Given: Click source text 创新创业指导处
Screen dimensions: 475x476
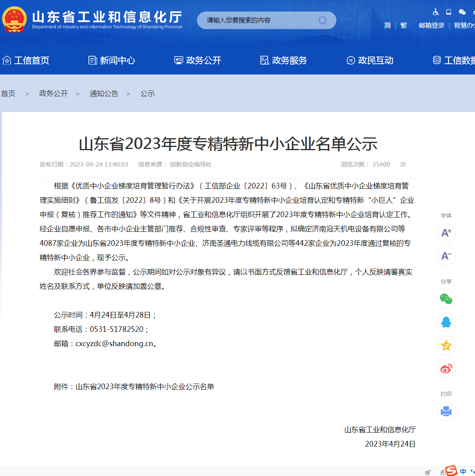Looking at the screenshot, I should (x=191, y=165).
